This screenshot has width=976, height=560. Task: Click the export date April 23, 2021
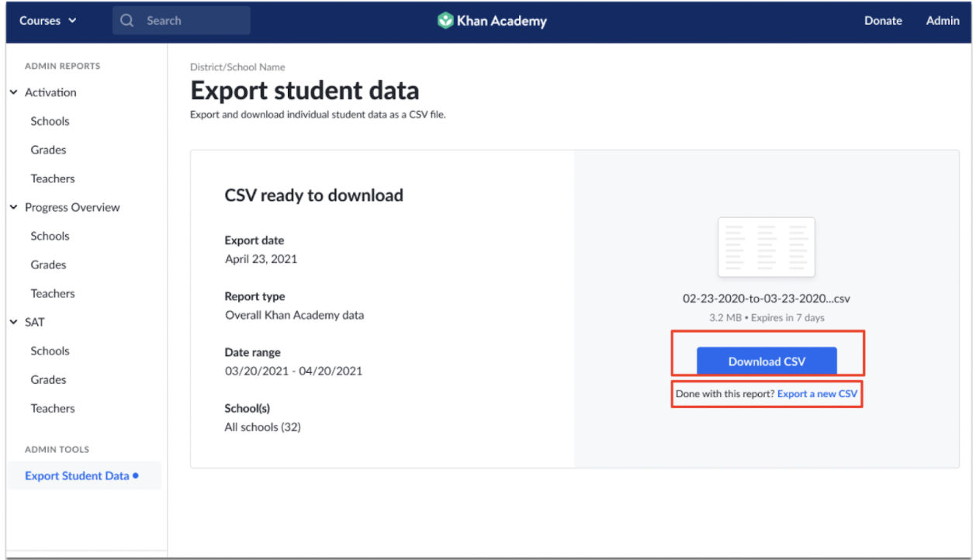click(261, 259)
